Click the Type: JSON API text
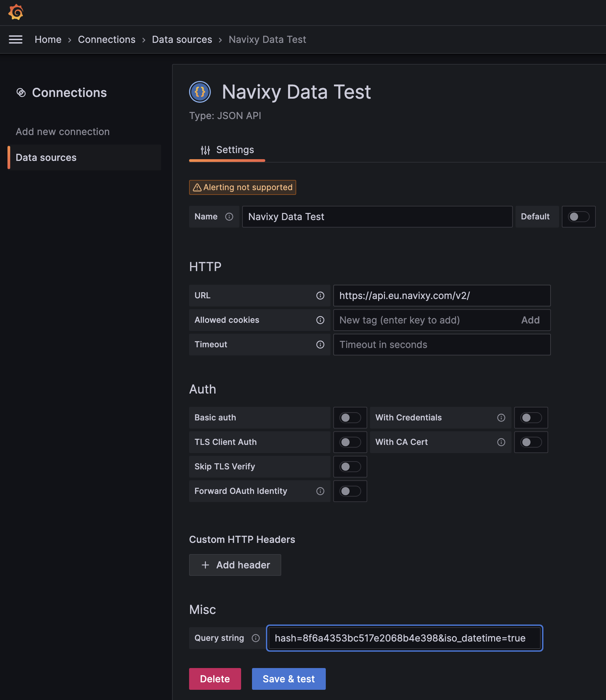 click(225, 116)
